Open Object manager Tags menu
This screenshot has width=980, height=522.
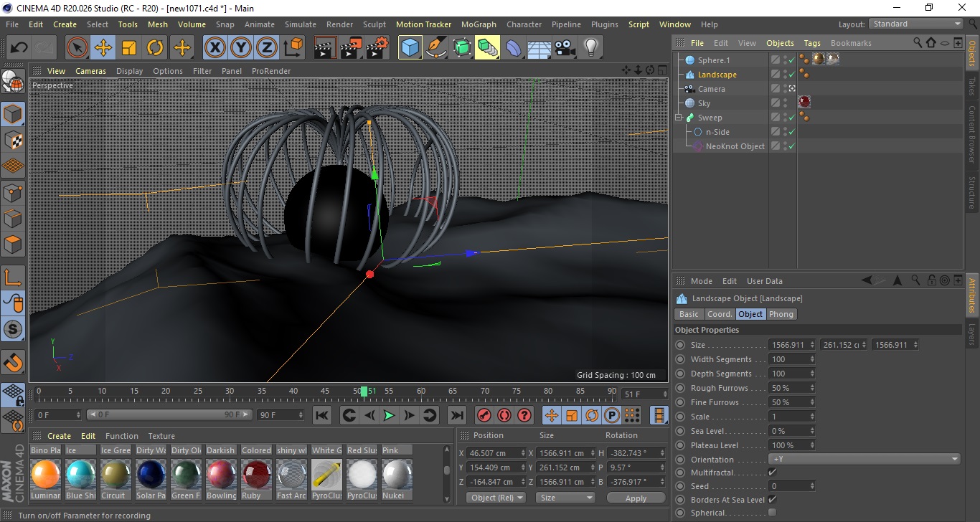[x=812, y=43]
